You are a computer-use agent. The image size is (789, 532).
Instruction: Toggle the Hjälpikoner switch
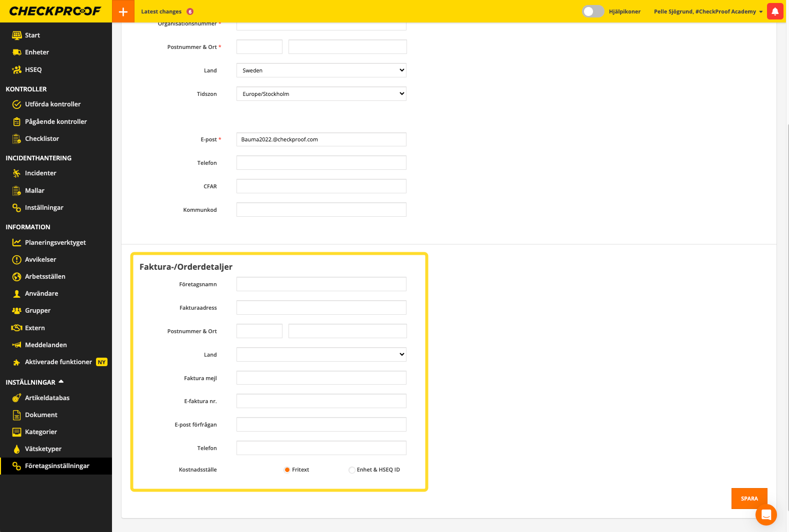[593, 11]
